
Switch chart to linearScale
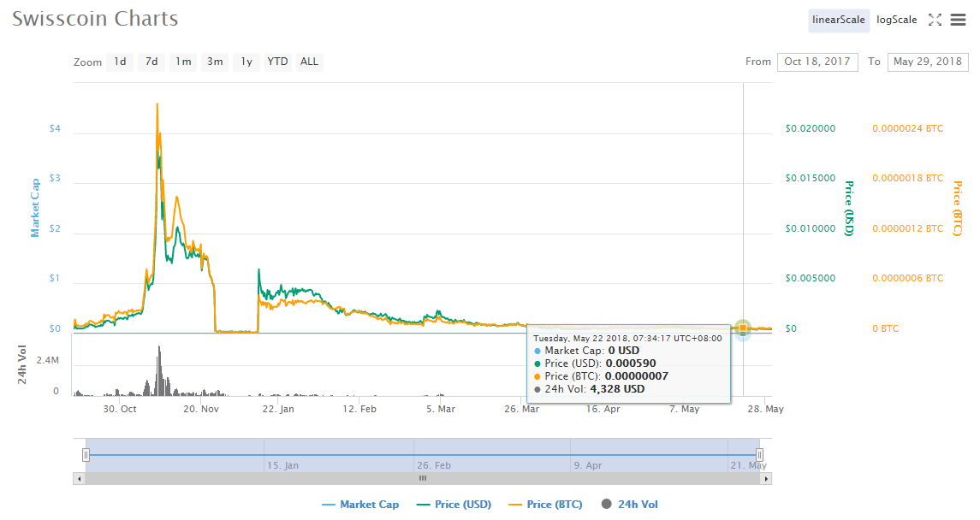838,20
